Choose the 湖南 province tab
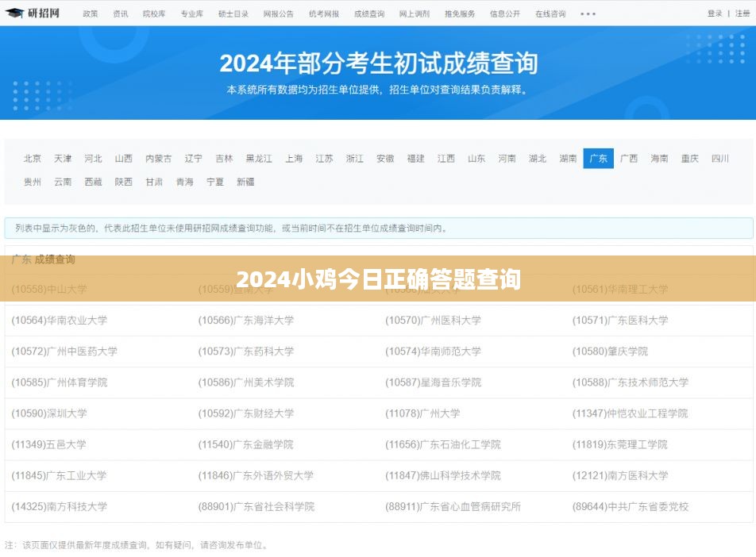The width and height of the screenshot is (756, 557). coord(568,159)
